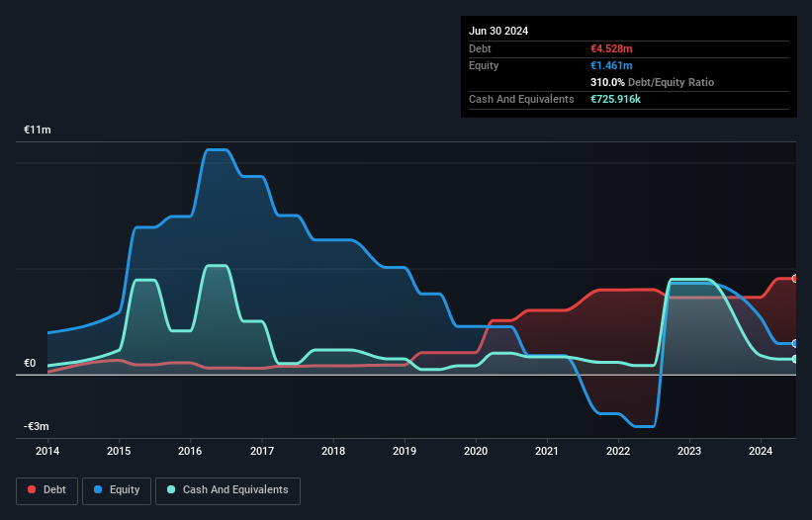Click the 2022 x-axis label

[x=618, y=451]
